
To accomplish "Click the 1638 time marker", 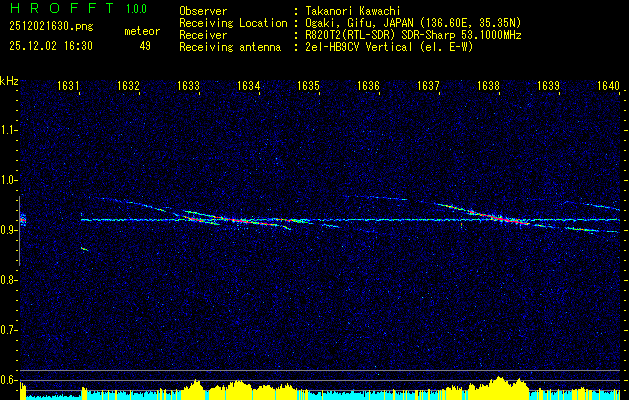I will click(x=489, y=86).
